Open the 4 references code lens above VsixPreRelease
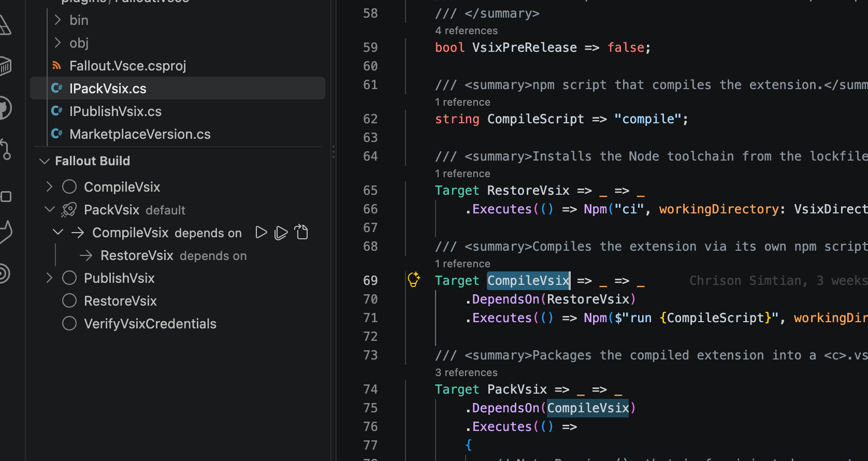 tap(466, 31)
